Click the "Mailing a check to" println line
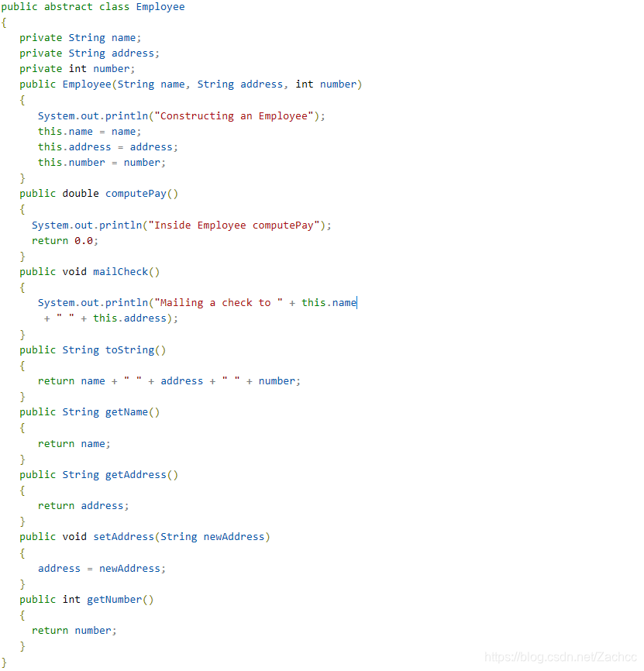 click(x=198, y=303)
